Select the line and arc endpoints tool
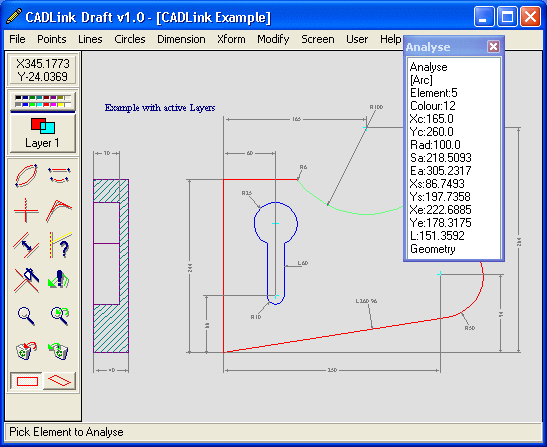 (59, 175)
